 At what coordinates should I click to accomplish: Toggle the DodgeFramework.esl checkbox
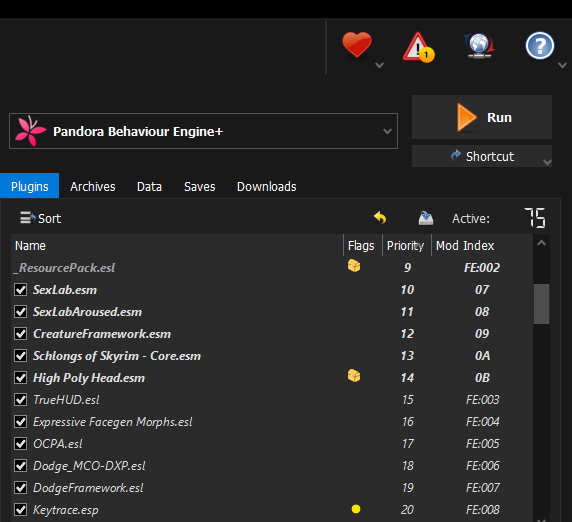pos(20,487)
